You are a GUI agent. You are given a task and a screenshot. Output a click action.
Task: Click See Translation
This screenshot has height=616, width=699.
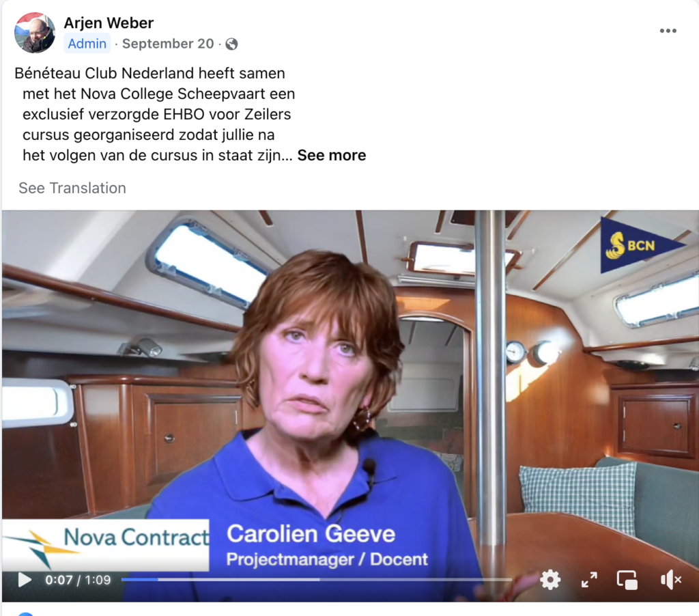pos(72,188)
